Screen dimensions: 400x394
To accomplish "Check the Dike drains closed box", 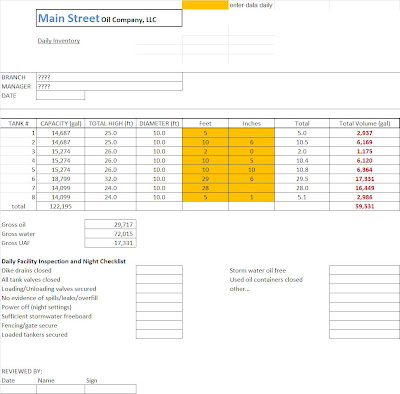I will (159, 270).
